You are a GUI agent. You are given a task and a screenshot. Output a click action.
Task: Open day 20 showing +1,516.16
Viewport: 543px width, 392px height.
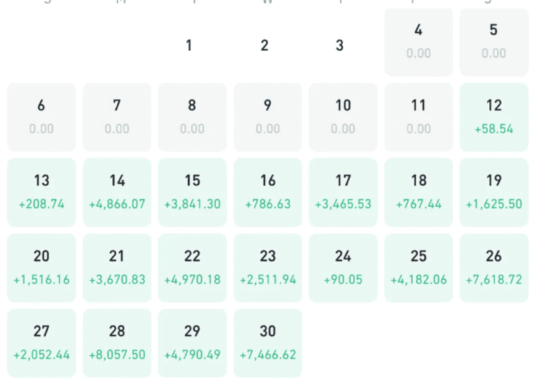tap(41, 268)
